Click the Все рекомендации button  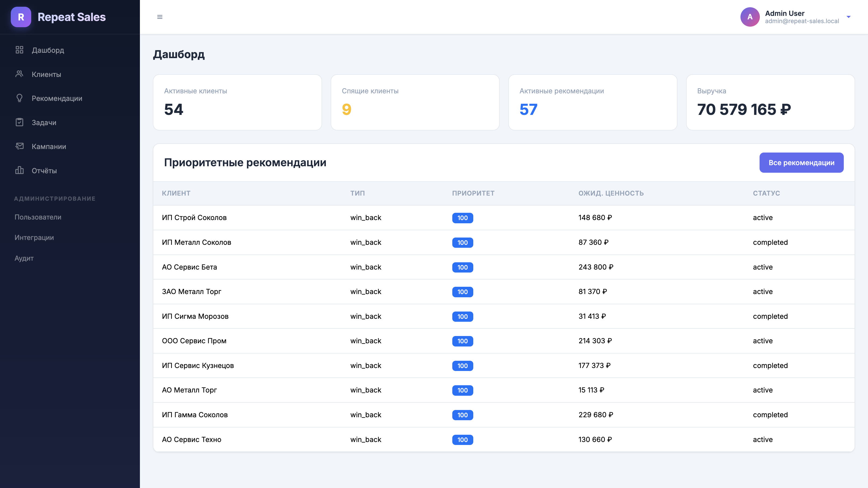point(801,163)
